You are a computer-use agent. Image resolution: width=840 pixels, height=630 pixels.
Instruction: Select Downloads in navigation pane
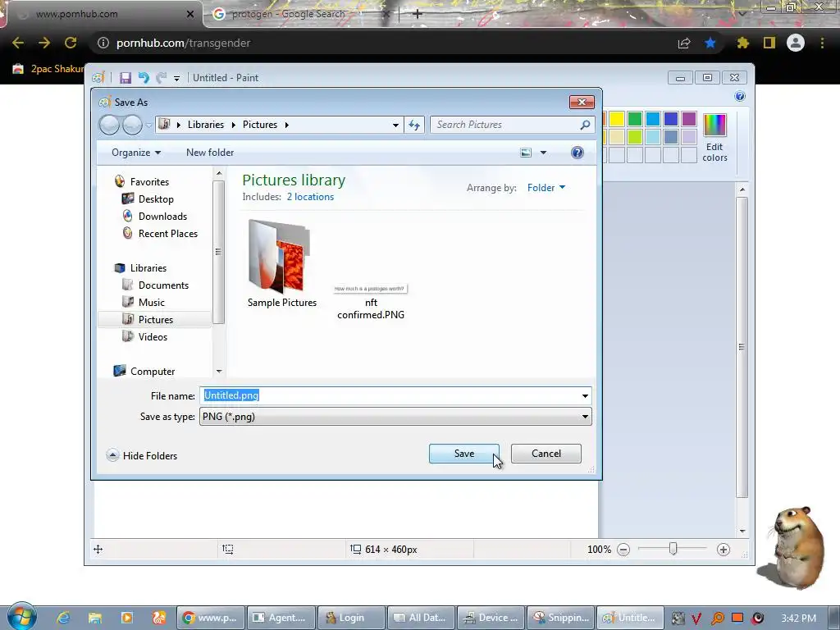(163, 216)
